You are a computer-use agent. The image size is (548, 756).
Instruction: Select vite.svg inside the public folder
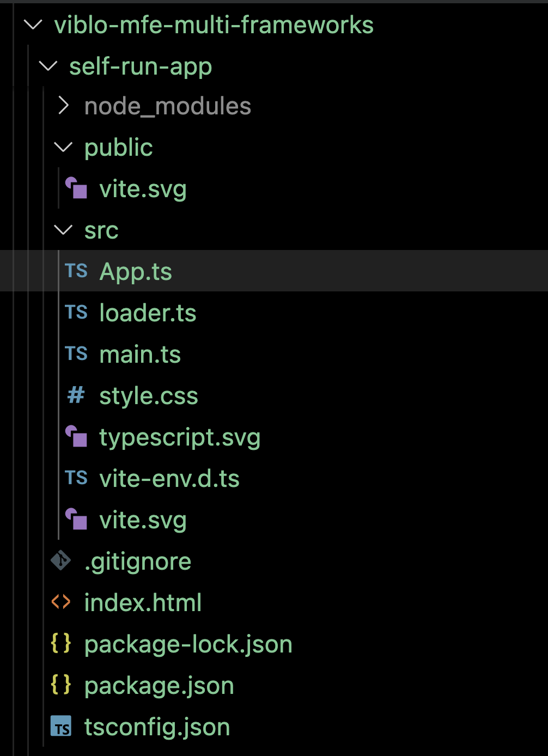143,189
